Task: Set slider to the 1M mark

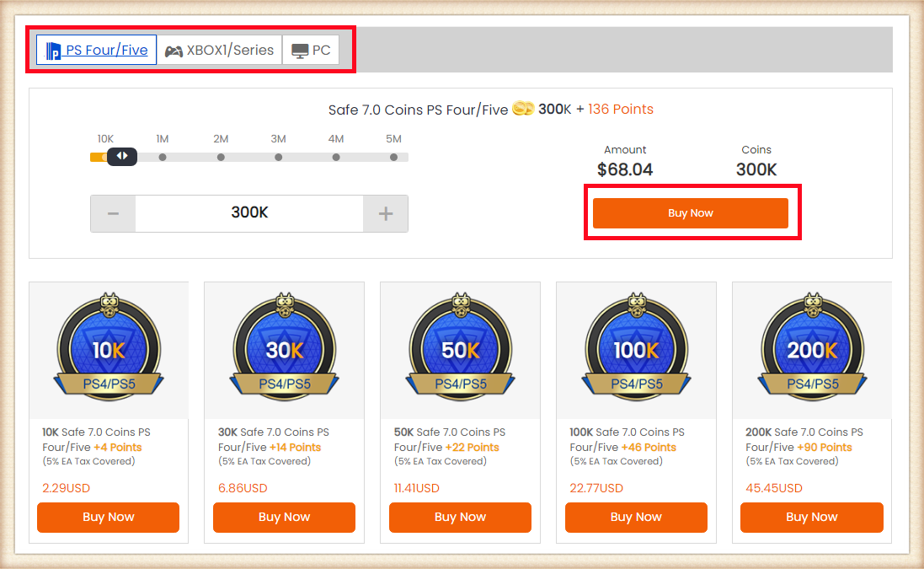Action: (x=163, y=157)
